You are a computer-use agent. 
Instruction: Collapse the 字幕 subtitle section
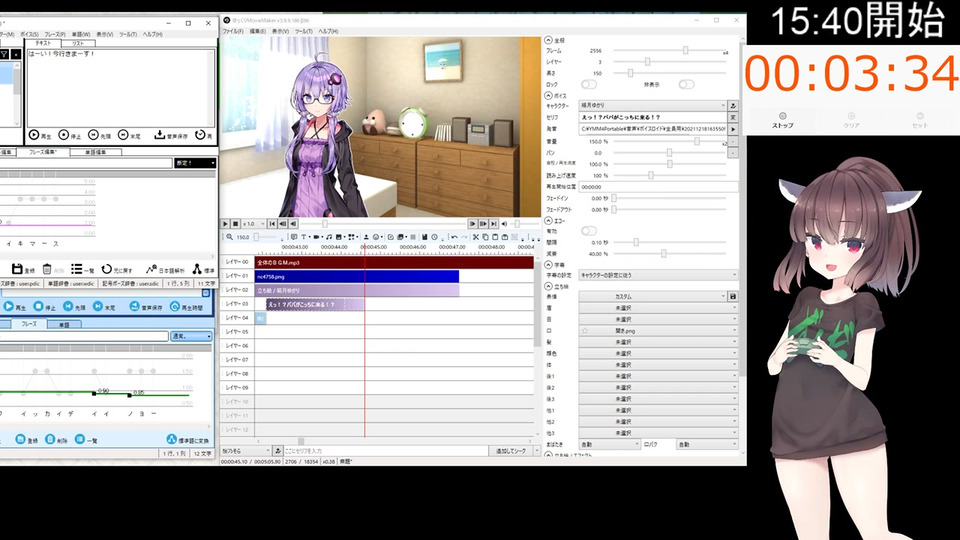[548, 264]
